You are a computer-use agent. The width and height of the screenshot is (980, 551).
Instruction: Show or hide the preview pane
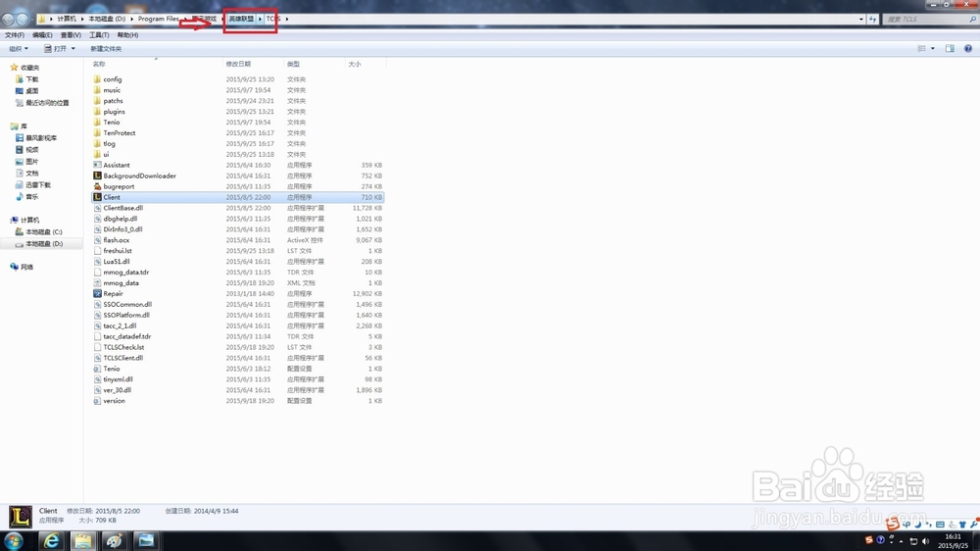tap(950, 48)
